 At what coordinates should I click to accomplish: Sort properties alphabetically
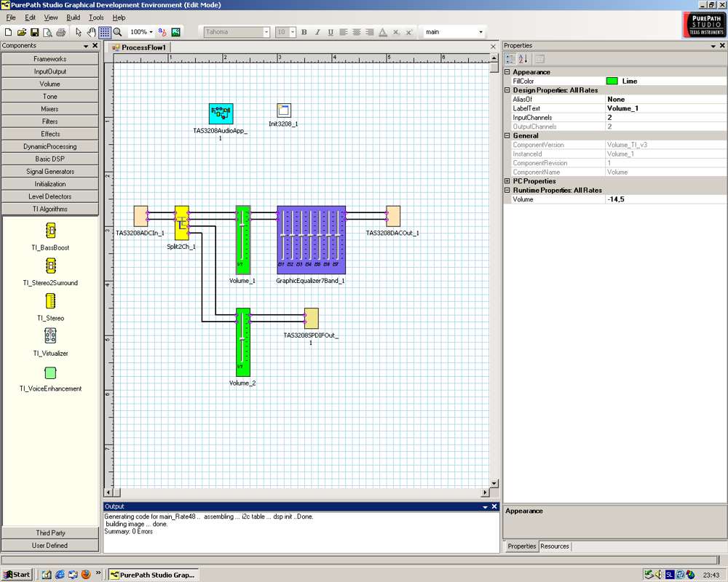pos(523,59)
